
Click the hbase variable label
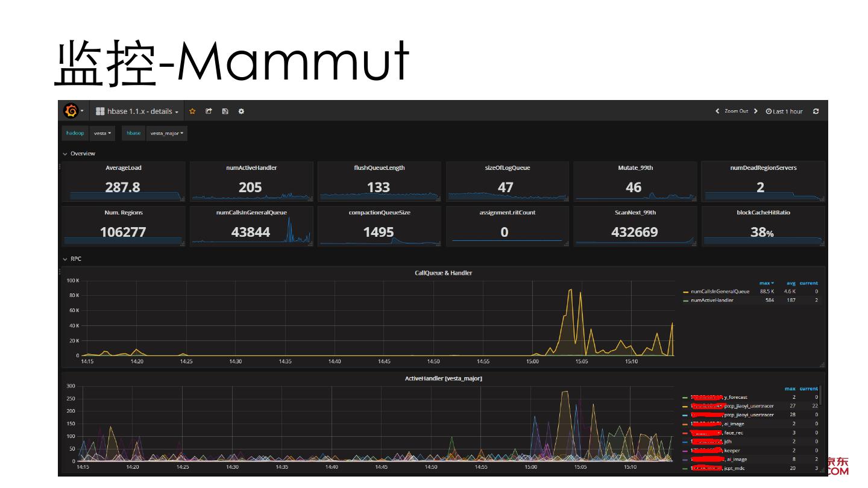[134, 133]
